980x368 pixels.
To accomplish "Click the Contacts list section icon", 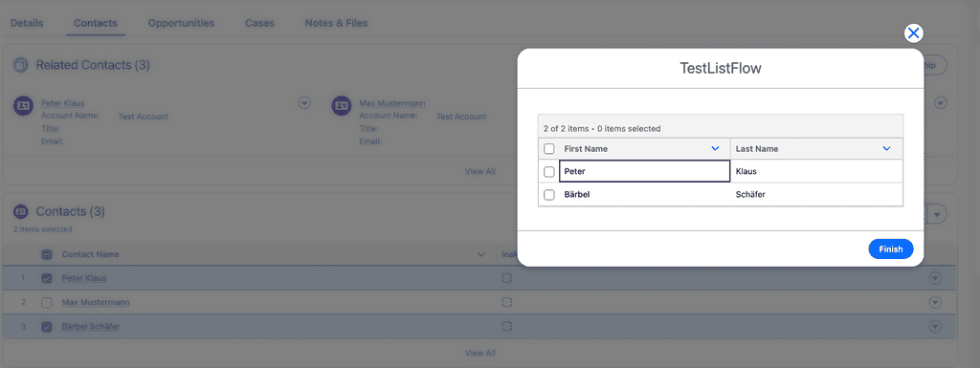I will (21, 211).
